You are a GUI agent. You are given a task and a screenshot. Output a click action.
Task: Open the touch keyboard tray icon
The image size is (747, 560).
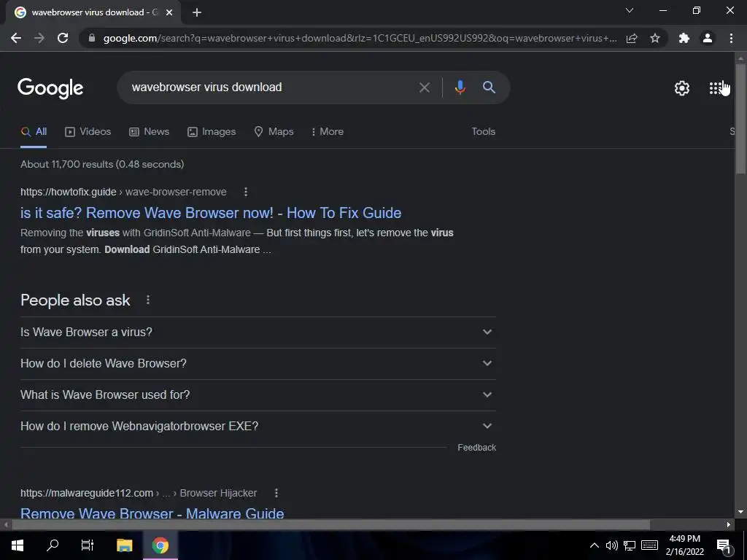(649, 545)
